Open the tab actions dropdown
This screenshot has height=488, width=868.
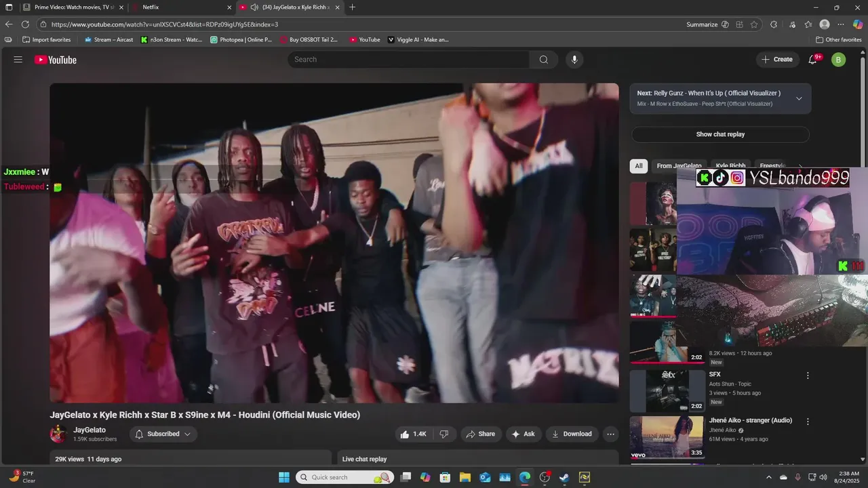click(9, 7)
